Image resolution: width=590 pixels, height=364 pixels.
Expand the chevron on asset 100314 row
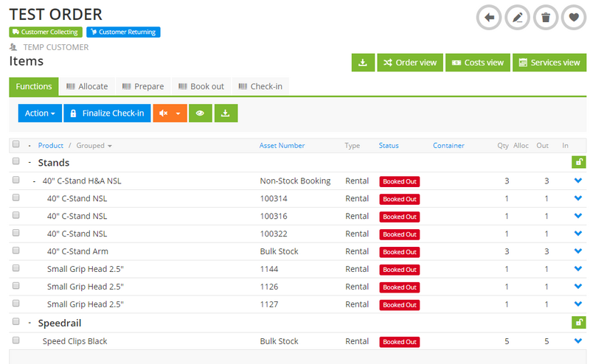577,198
